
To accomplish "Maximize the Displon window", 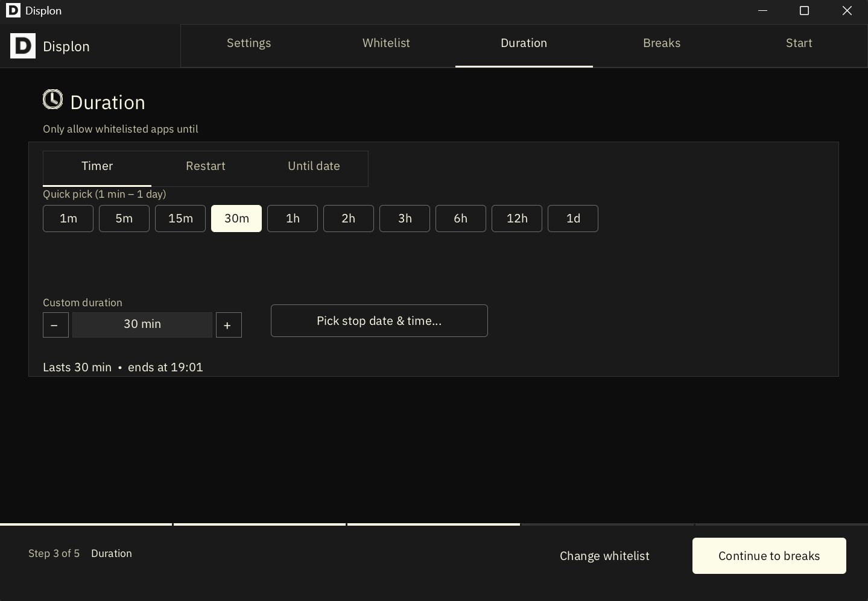I will coord(804,11).
